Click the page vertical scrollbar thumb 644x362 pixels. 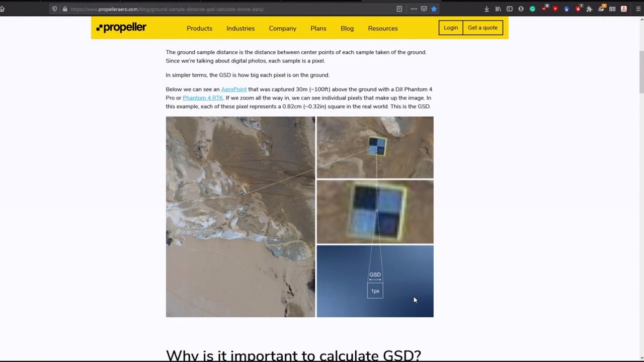[x=641, y=72]
